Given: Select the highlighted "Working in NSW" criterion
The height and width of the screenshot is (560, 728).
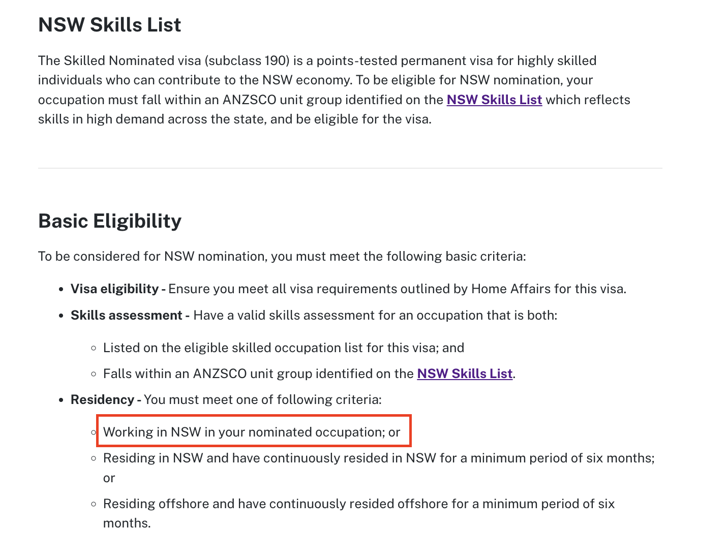Looking at the screenshot, I should pyautogui.click(x=252, y=432).
